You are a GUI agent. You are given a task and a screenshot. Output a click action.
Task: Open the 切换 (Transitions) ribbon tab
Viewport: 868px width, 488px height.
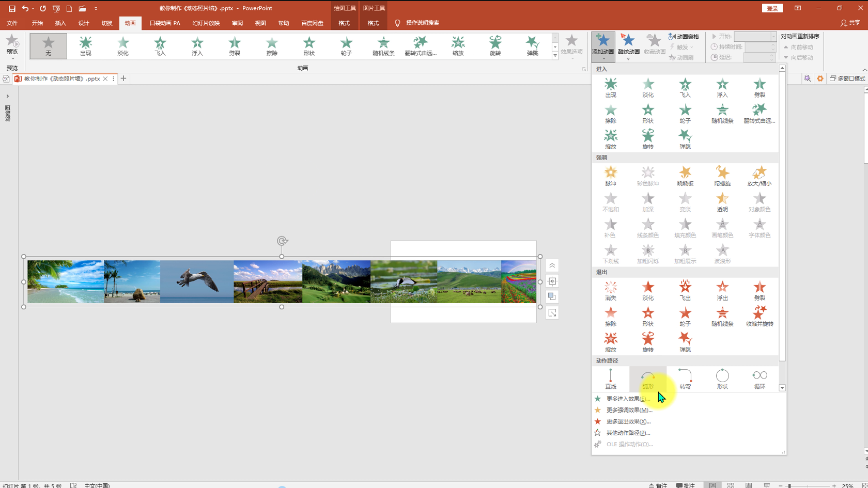107,23
